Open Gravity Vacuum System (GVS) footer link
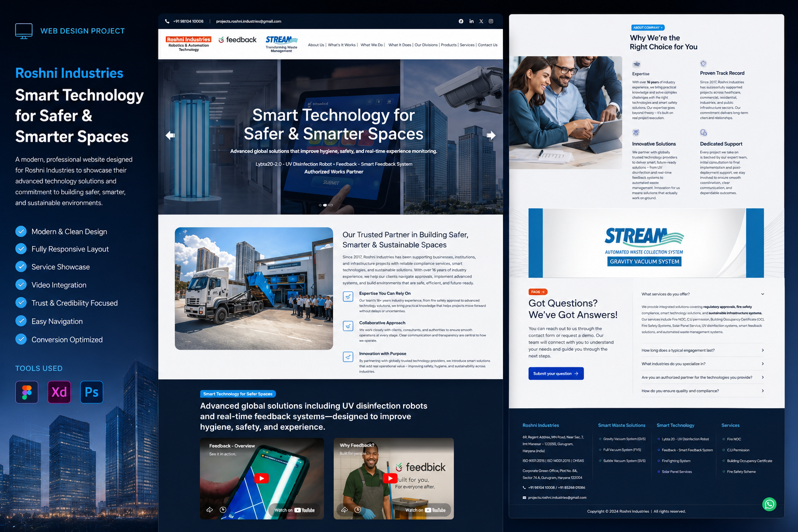 [624, 439]
